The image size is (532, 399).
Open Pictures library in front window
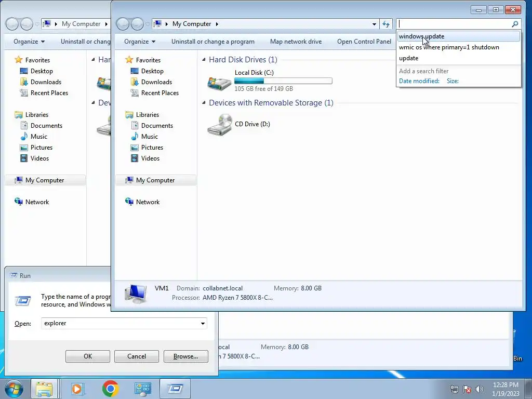(x=152, y=147)
